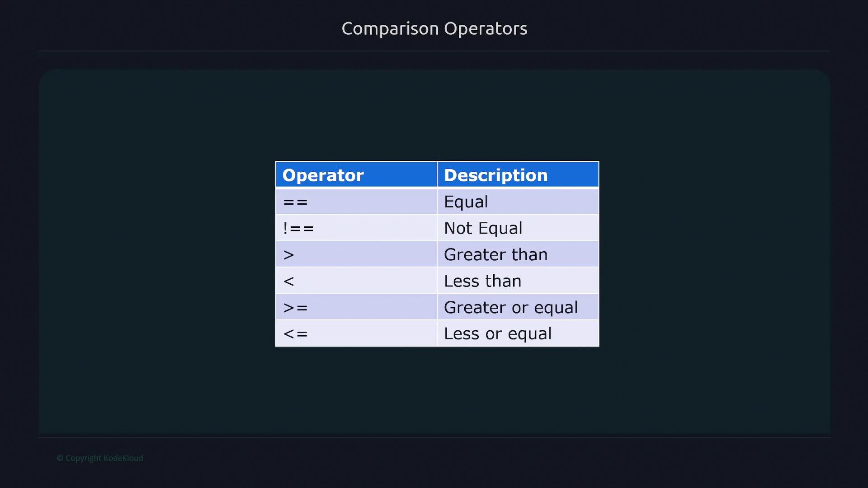Select the "Greater or equal" description cell

(x=510, y=307)
